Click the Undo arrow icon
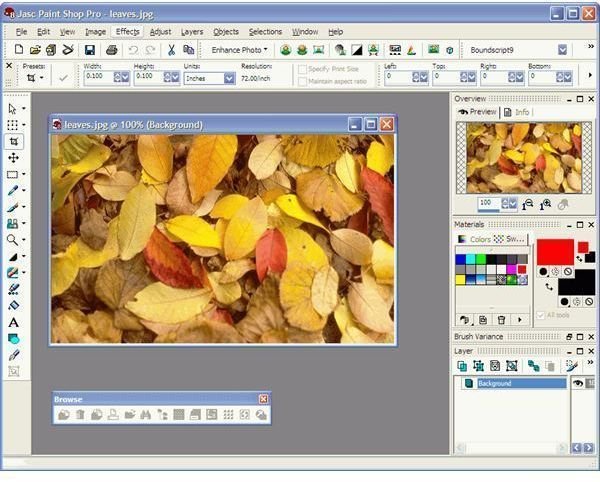Viewport: 600px width, 482px height. (x=133, y=49)
